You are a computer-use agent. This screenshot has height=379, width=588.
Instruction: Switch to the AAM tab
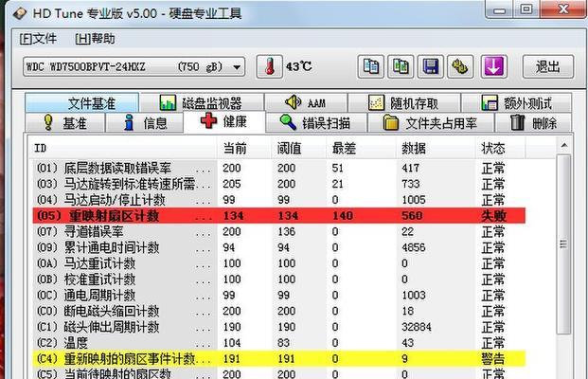[306, 102]
